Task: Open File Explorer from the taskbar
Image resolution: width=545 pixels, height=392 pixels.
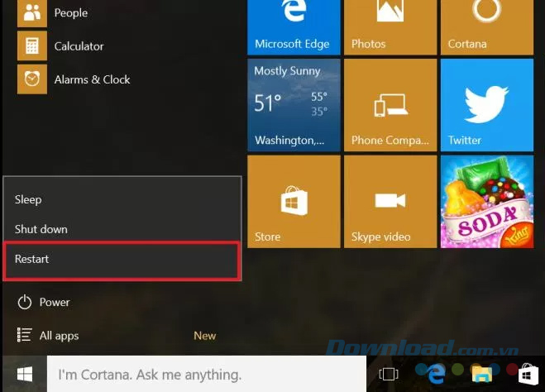Action: [x=482, y=375]
